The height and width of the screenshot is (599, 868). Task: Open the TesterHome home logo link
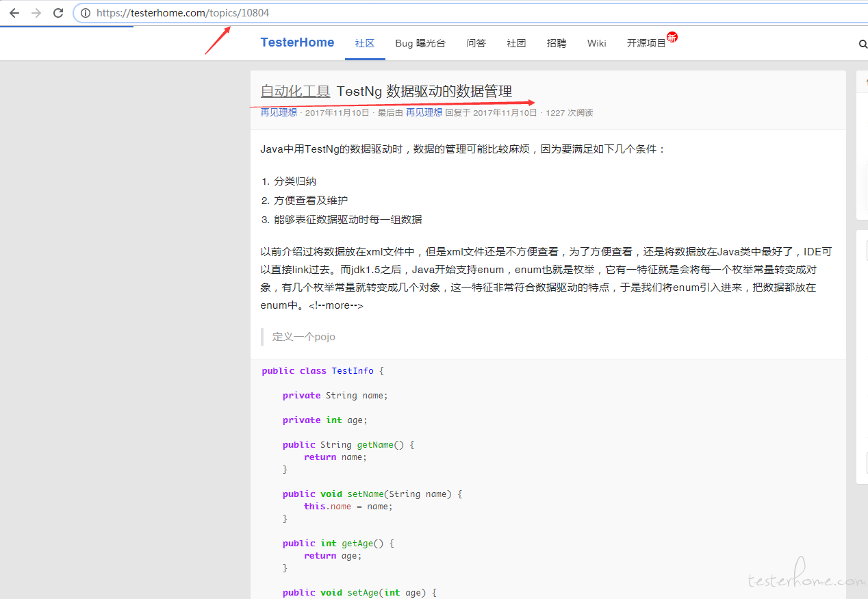297,42
